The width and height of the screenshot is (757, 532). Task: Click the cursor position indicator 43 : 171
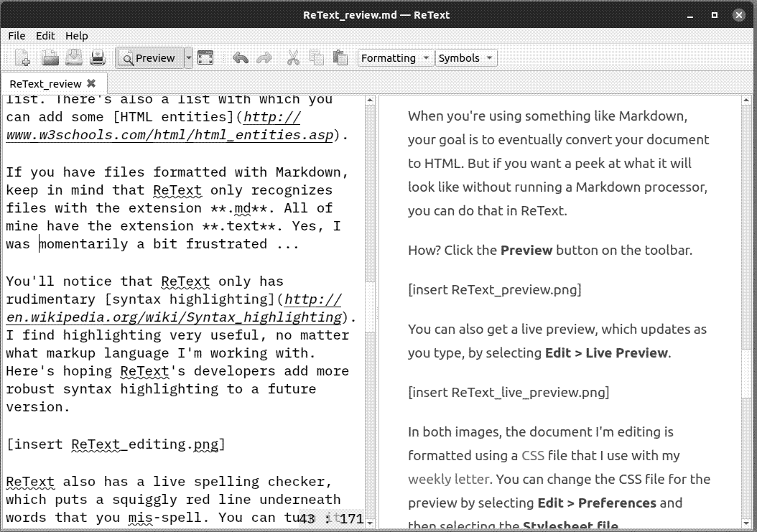click(330, 519)
